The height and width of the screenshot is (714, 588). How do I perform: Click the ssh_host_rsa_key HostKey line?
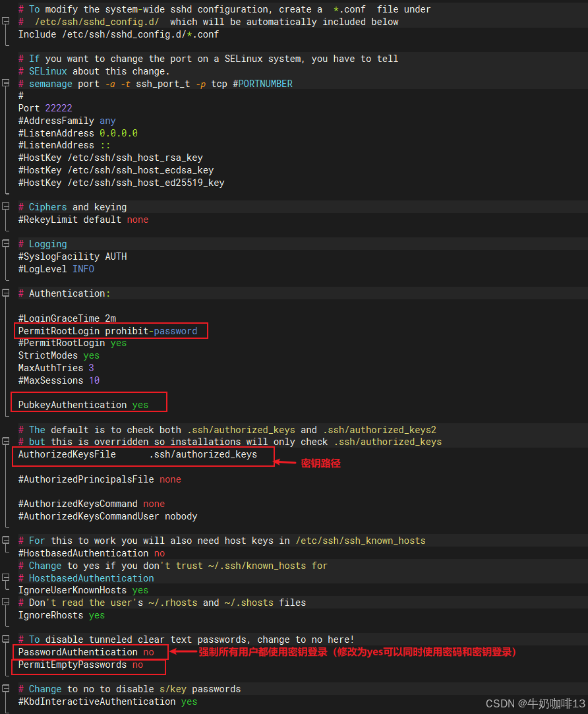click(111, 158)
